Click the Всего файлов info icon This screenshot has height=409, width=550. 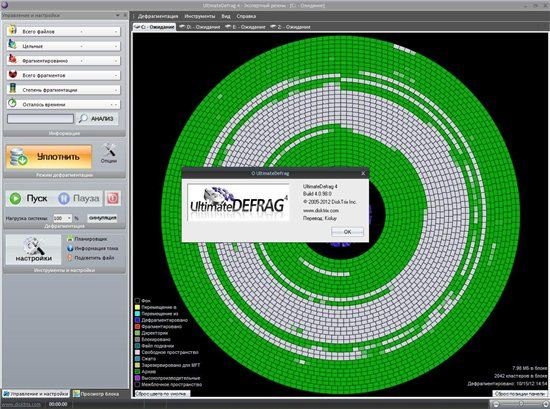(x=12, y=30)
